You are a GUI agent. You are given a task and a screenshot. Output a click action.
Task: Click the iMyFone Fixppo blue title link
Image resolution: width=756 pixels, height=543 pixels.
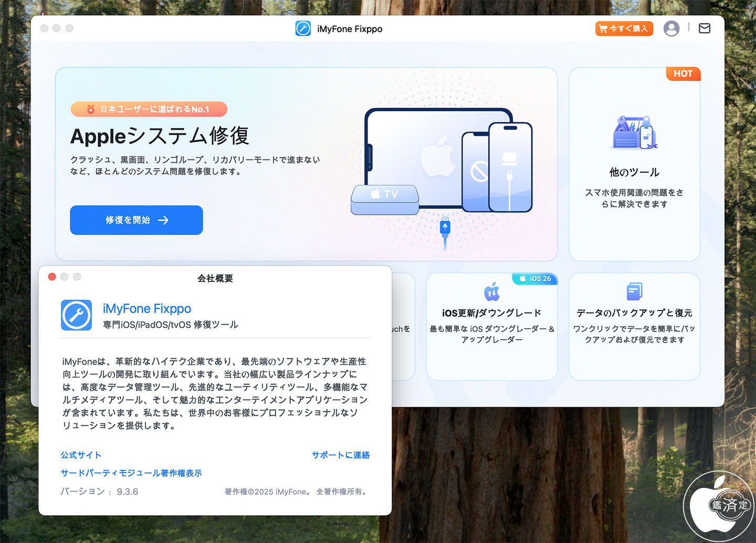147,308
